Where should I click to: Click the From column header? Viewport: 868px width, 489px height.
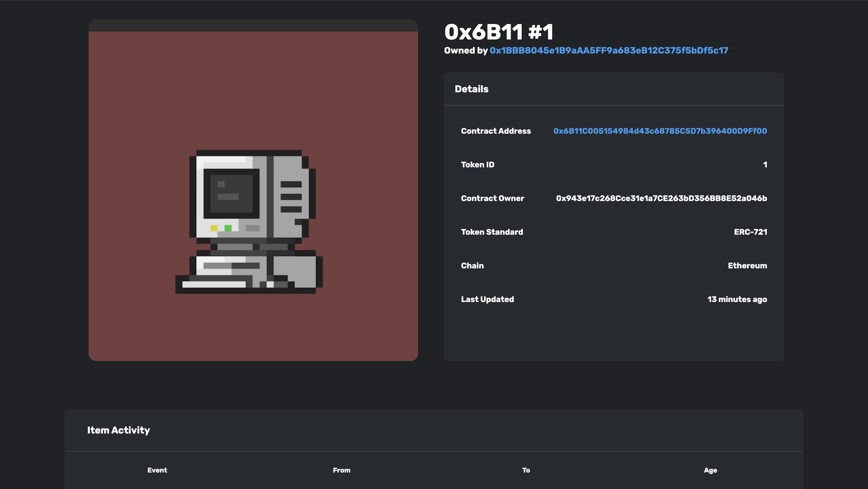(341, 470)
